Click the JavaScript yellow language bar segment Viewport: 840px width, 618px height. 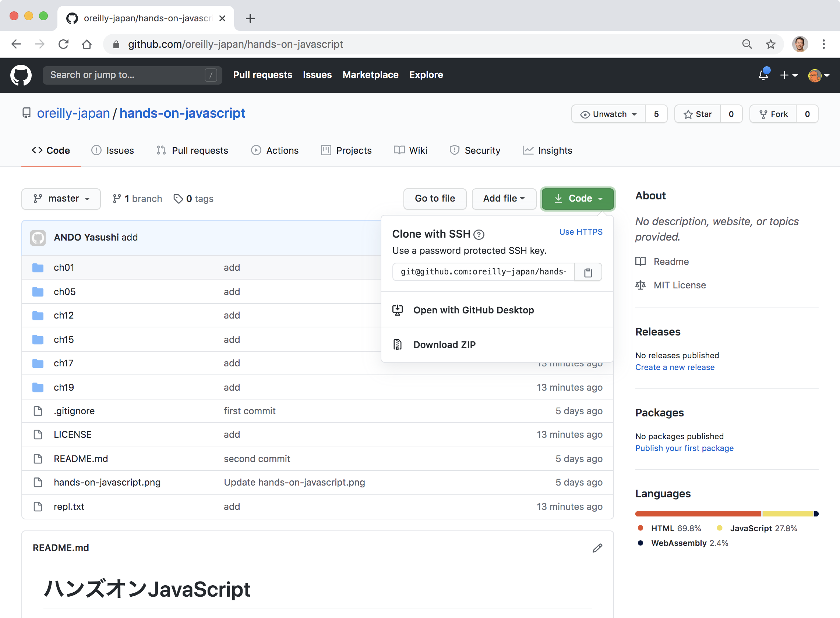click(788, 514)
